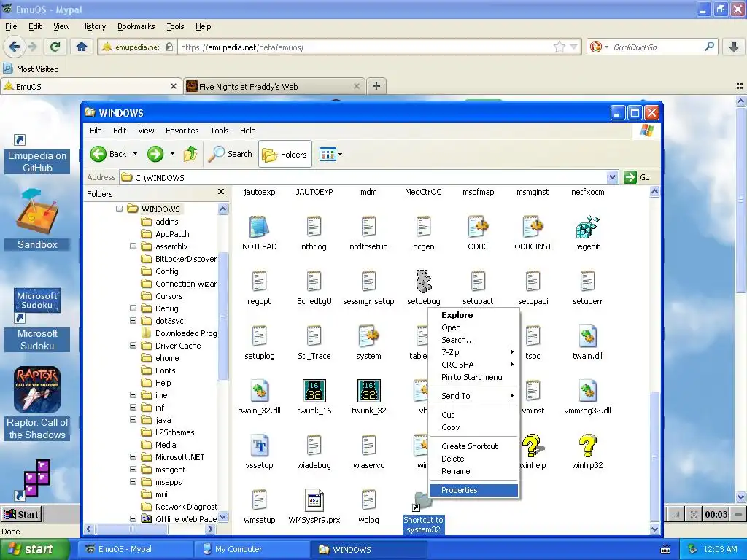Expand the Microsoft.NET folder node

[133, 456]
